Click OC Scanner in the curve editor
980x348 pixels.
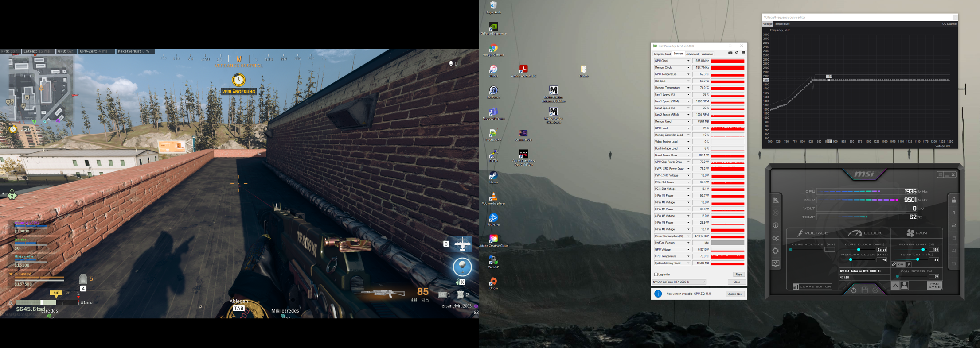click(x=949, y=24)
